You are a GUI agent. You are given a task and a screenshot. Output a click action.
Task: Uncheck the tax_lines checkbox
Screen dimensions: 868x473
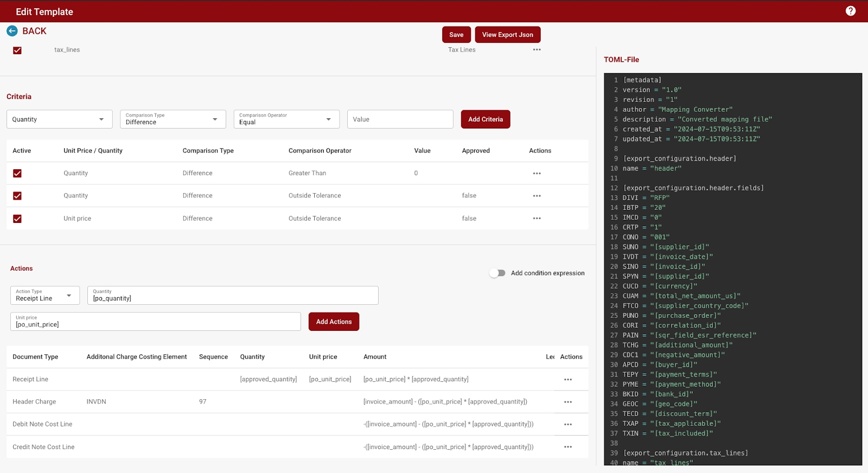[x=17, y=50]
